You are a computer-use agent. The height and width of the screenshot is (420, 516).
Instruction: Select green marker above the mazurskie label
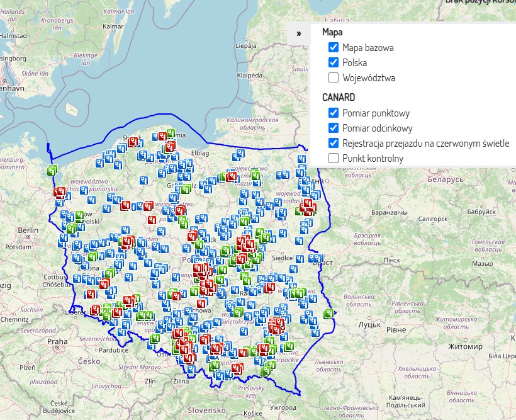255,174
